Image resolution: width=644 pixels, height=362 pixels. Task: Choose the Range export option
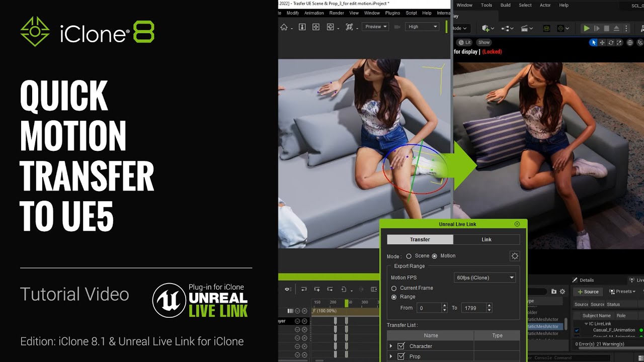point(394,297)
